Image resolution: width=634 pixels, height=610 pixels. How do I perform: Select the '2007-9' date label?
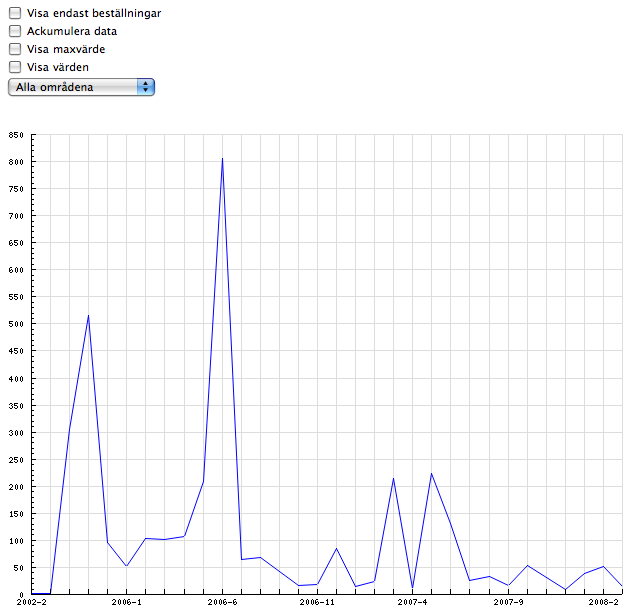pos(508,603)
